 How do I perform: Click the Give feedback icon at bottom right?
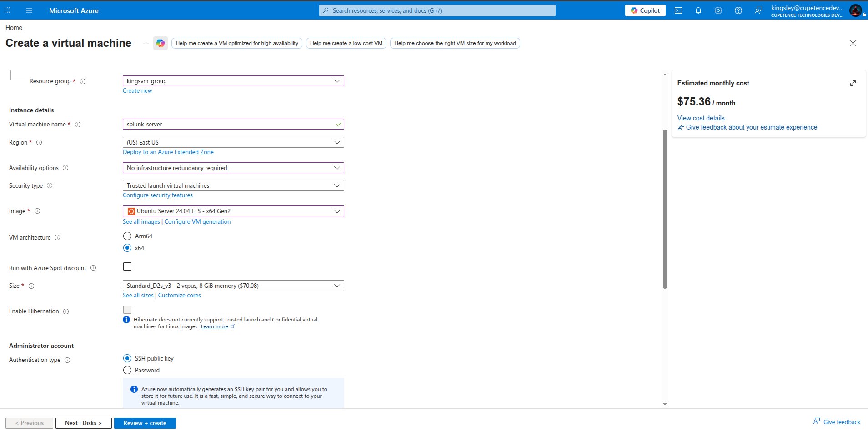tap(817, 421)
